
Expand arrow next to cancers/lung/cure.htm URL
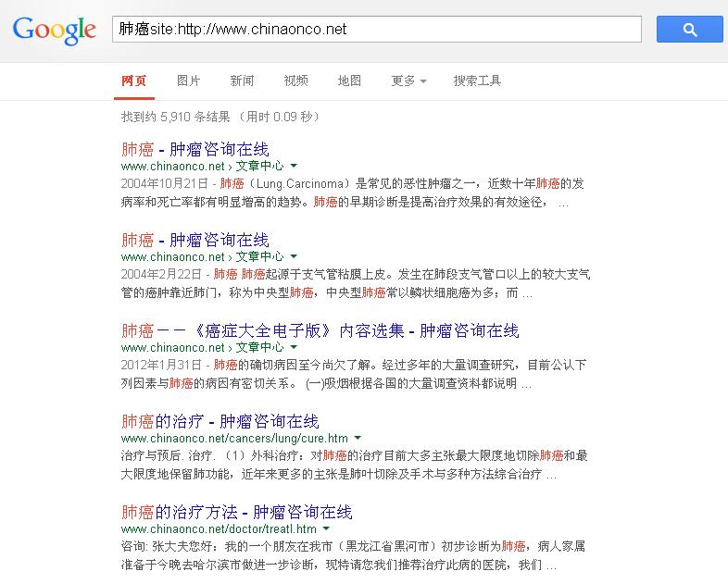pos(358,438)
